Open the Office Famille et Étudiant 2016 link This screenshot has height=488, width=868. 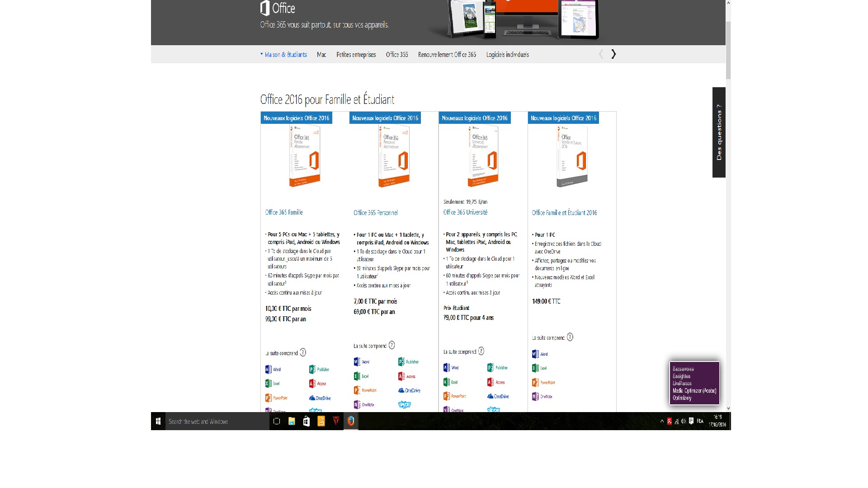(x=565, y=213)
